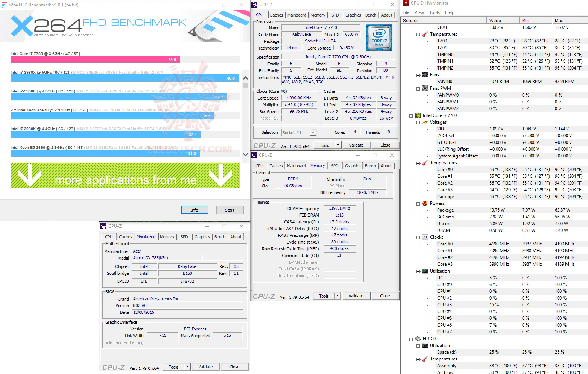The width and height of the screenshot is (588, 374).
Task: Collapse the Clocks node in HWMonitor
Action: 418,238
